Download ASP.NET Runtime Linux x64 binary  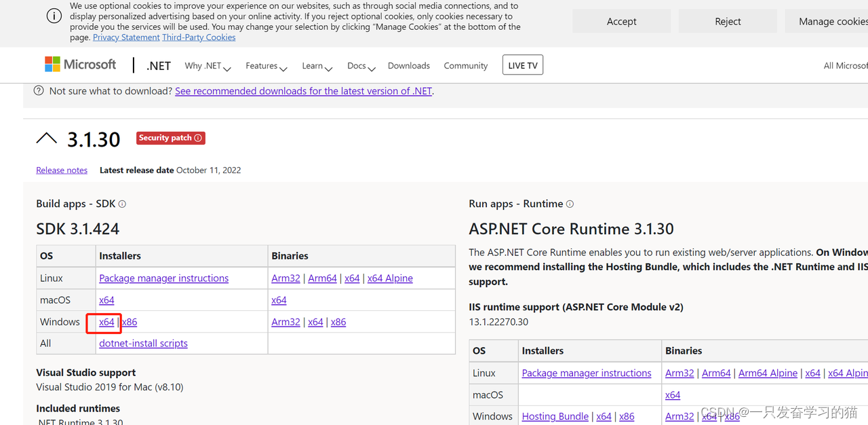tap(812, 373)
